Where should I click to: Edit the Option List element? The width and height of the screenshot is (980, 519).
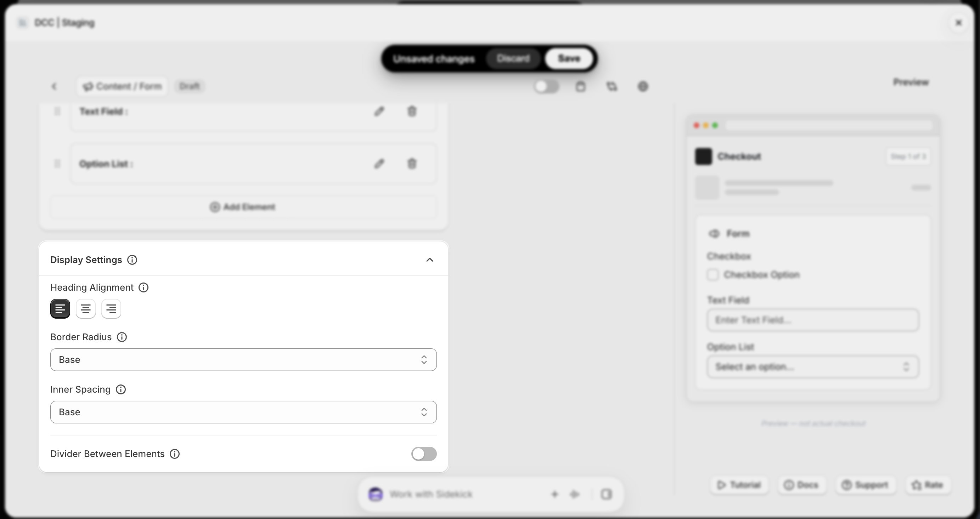tap(379, 164)
